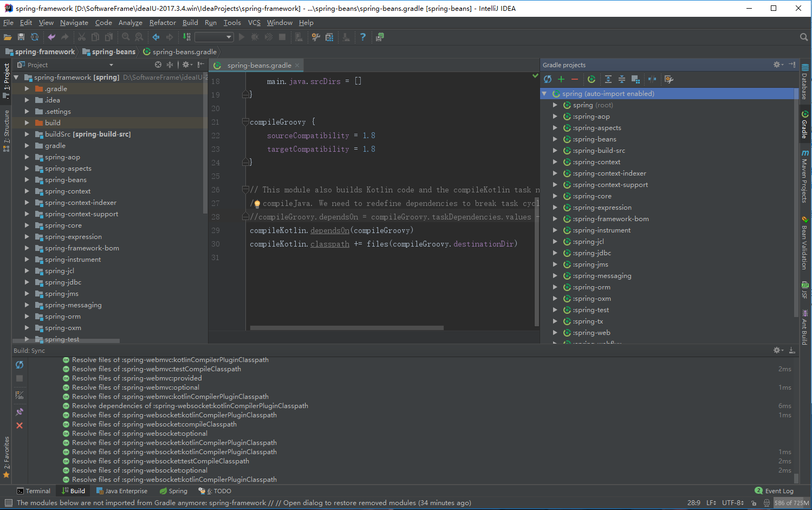Click the Find magnifier icon in the main toolbar
This screenshot has width=812, height=510.
click(x=126, y=37)
